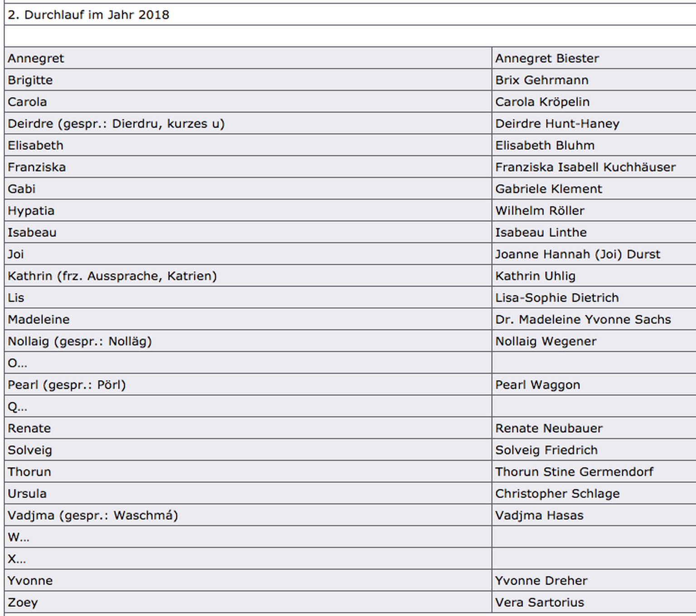The height and width of the screenshot is (616, 696).
Task: Click the 'Christopher Schlage' cell
Action: pyautogui.click(x=557, y=494)
